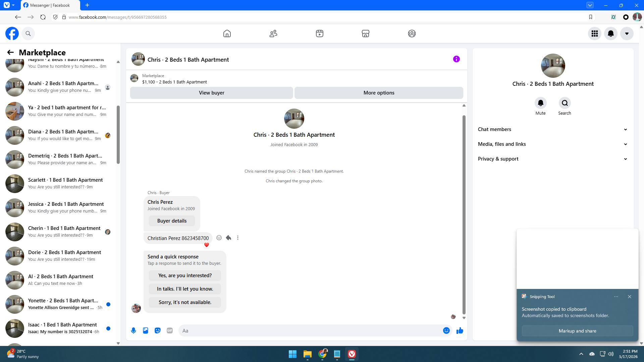
Task: React to the Christian Perez message
Action: (219, 238)
